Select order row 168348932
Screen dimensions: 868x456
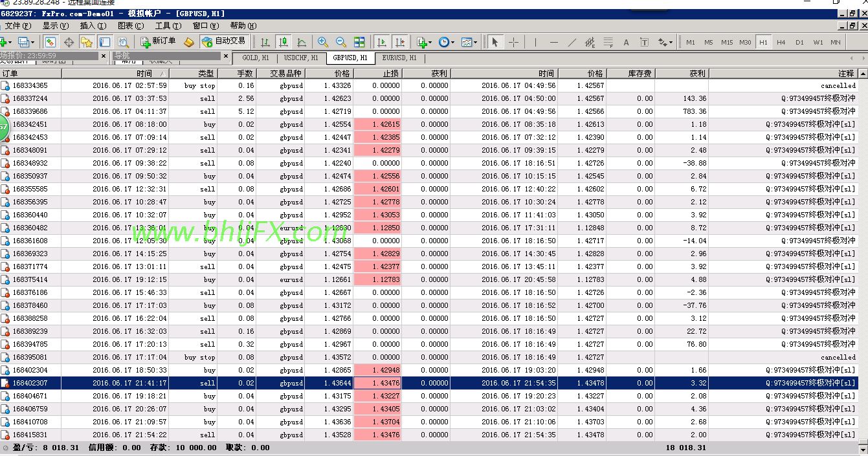pos(428,163)
